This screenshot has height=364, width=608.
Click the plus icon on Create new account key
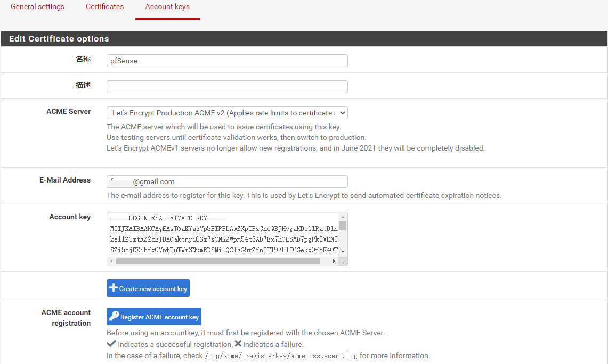point(114,288)
